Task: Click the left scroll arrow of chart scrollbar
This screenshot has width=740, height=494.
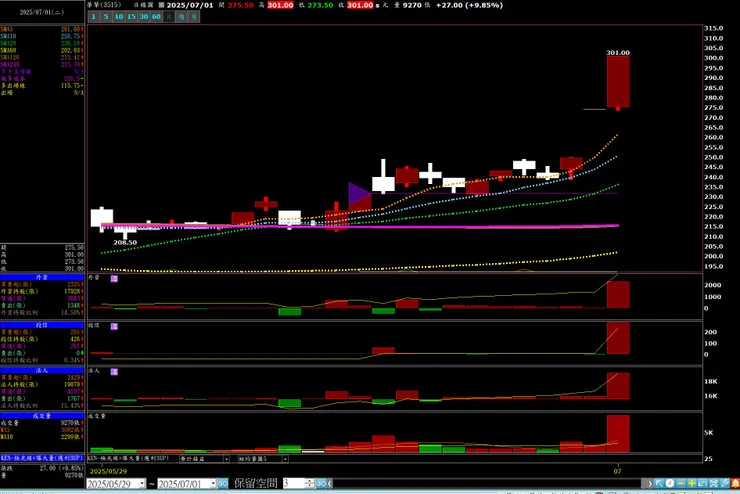Action: pyautogui.click(x=330, y=484)
